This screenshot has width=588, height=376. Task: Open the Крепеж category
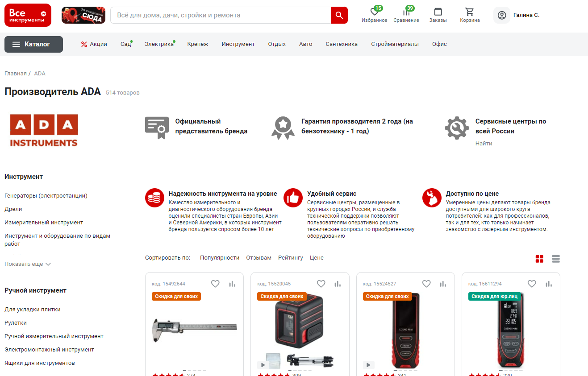(198, 44)
